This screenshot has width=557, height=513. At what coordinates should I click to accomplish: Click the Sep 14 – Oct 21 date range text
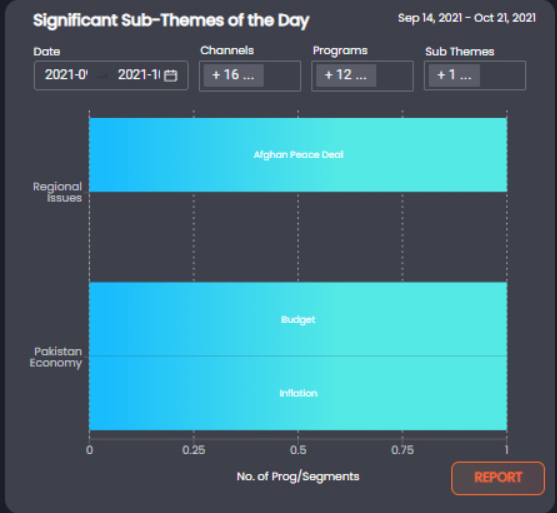(467, 18)
